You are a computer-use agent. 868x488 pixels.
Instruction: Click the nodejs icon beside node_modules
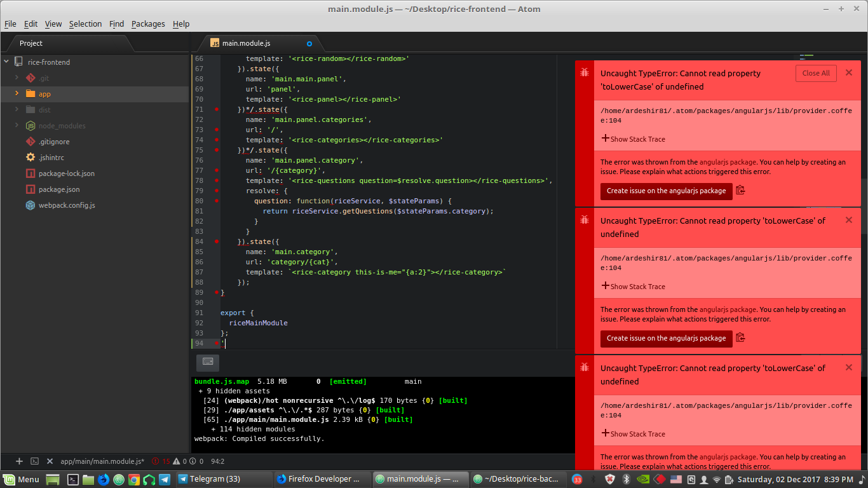click(31, 126)
